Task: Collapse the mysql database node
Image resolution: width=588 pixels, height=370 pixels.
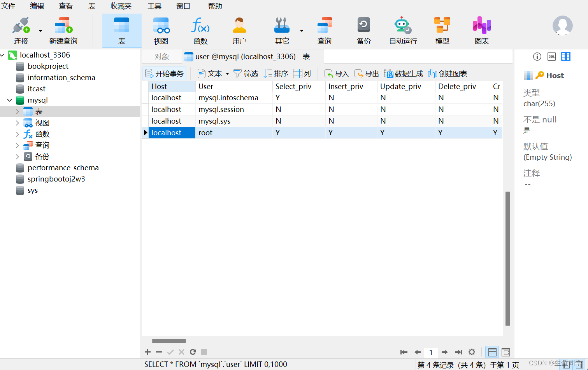Action: 10,100
